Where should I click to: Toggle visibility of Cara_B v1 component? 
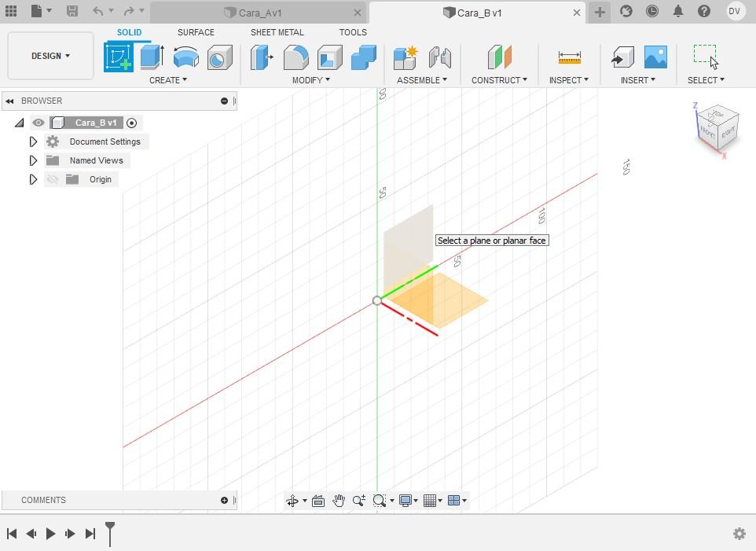pos(38,123)
